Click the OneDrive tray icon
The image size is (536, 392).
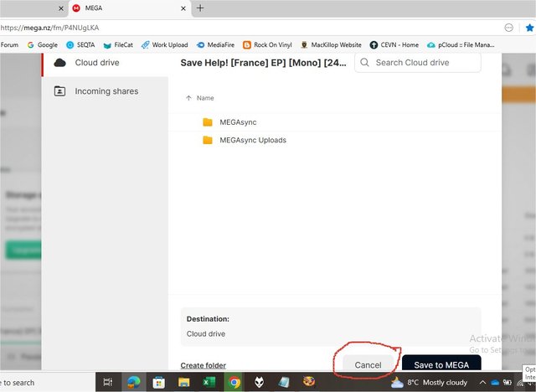click(x=495, y=383)
